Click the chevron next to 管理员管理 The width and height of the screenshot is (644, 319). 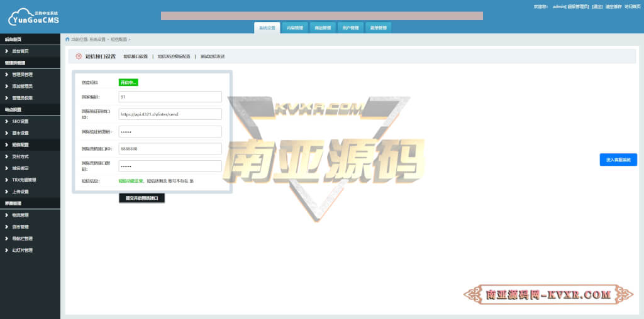[6, 75]
